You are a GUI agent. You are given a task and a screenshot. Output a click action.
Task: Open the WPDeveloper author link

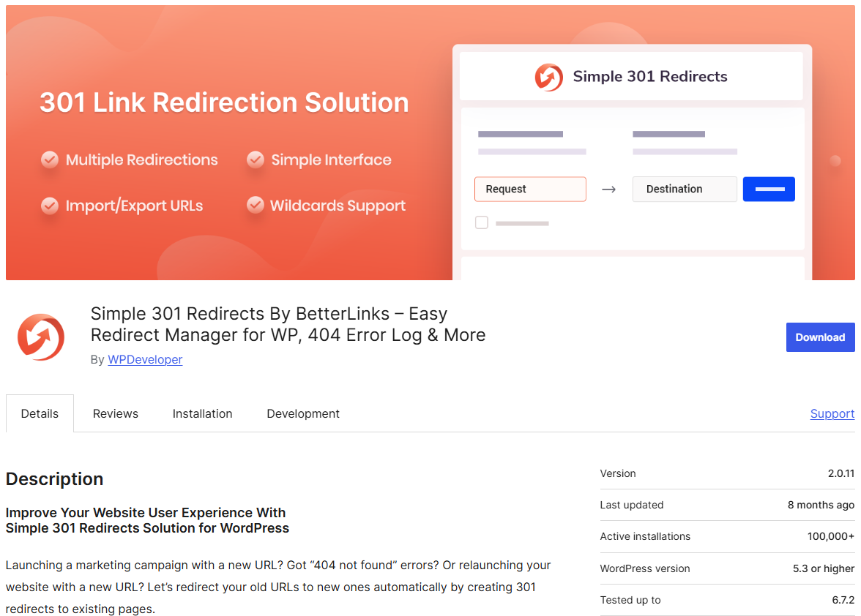pyautogui.click(x=145, y=359)
